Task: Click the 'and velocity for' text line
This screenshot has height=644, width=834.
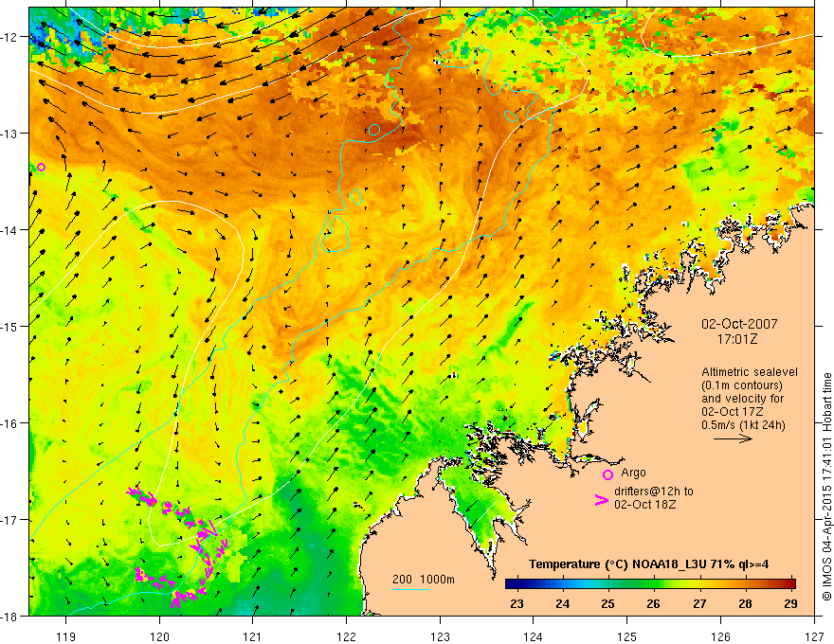Action: [x=742, y=399]
